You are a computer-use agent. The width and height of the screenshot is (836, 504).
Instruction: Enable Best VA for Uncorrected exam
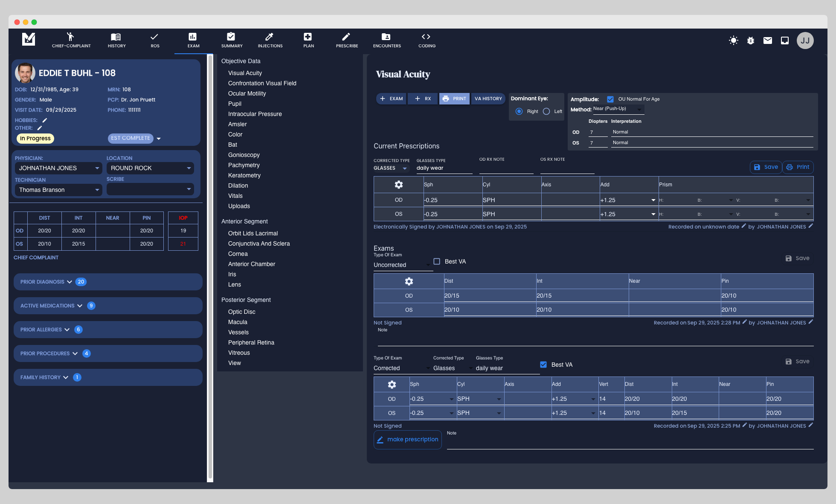click(437, 261)
